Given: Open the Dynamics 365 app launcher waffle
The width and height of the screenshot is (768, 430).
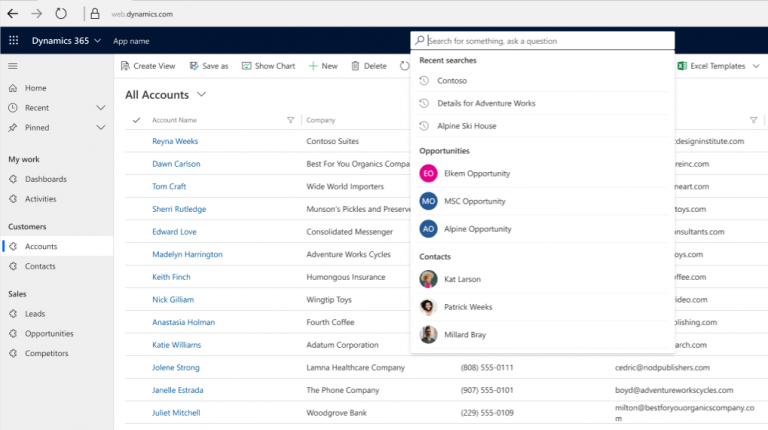Looking at the screenshot, I should pos(14,41).
